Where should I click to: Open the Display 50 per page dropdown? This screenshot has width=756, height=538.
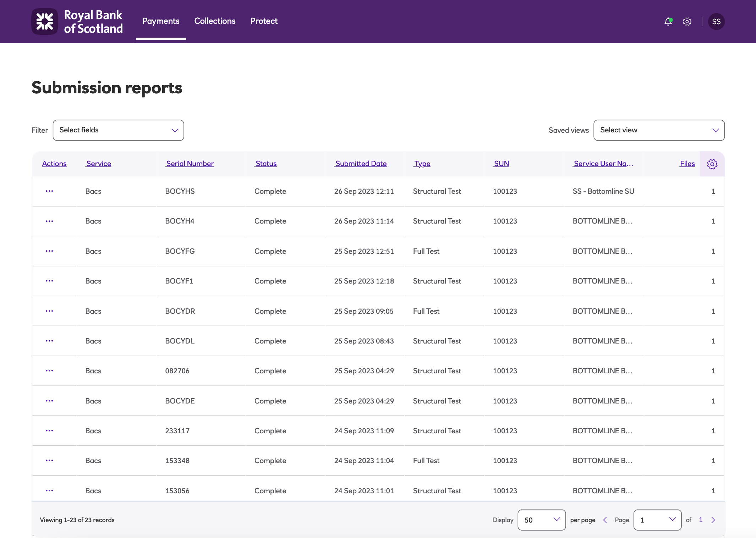pyautogui.click(x=542, y=520)
